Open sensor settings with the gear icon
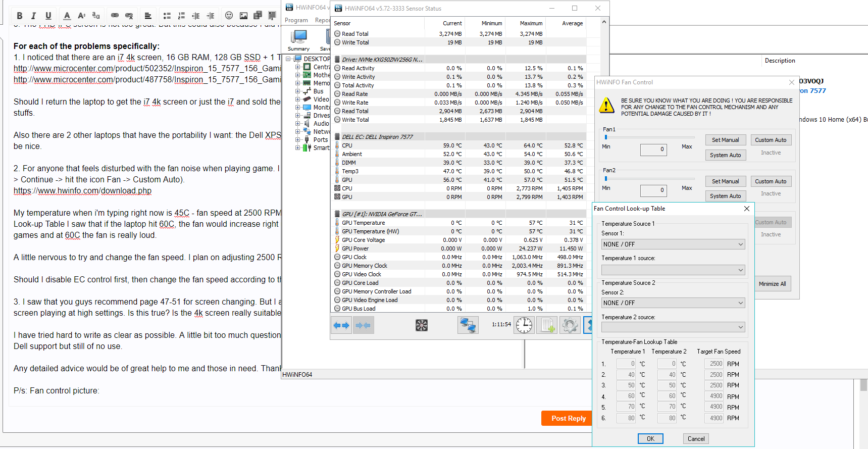Image resolution: width=868 pixels, height=449 pixels. pos(570,325)
